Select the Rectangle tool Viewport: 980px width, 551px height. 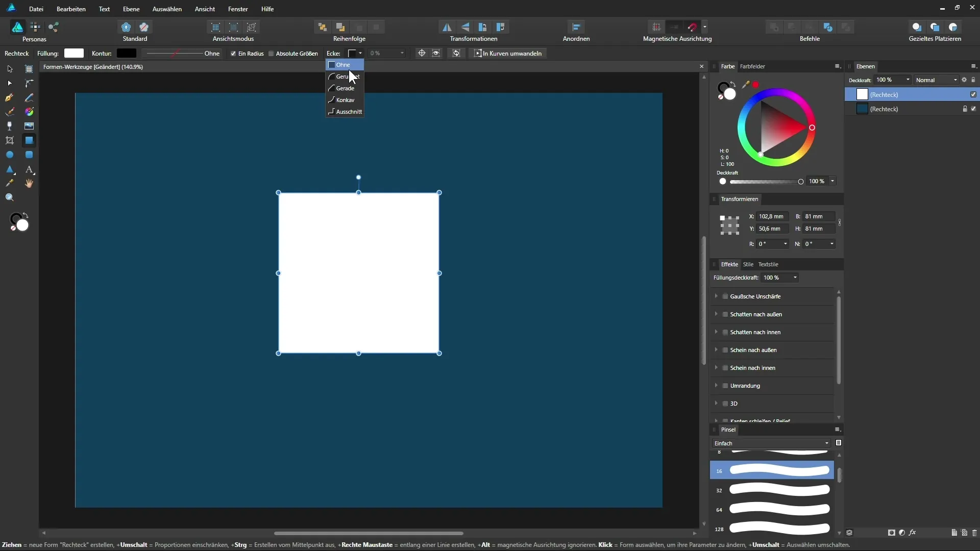click(29, 140)
